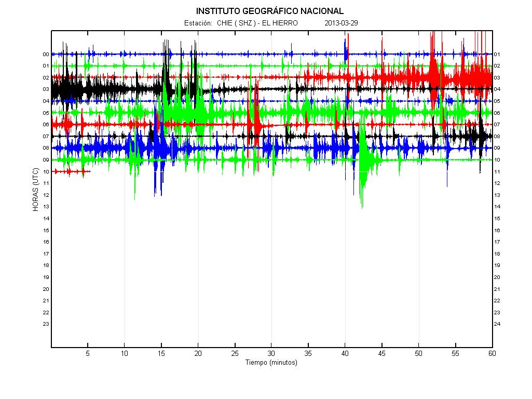Select the station label 'CHIE ( SHZ ) - EL HIERRO'
This screenshot has height=399, width=532.
[x=257, y=23]
